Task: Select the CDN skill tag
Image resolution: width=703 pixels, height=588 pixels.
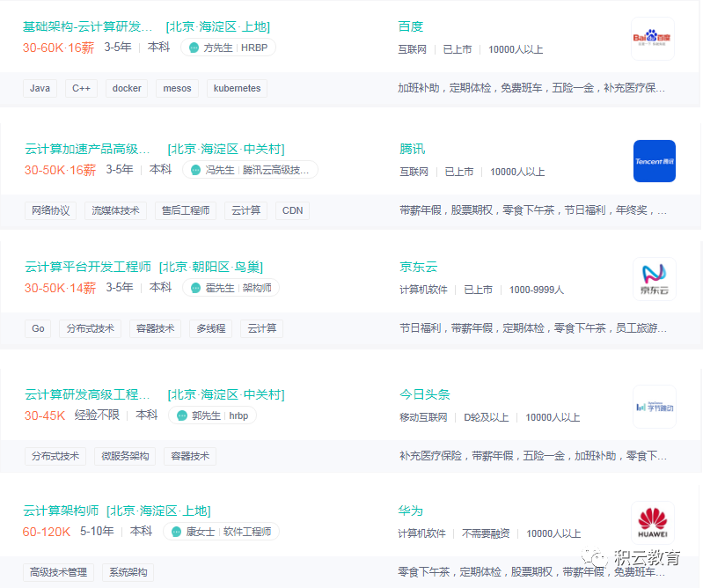Action: click(x=292, y=210)
